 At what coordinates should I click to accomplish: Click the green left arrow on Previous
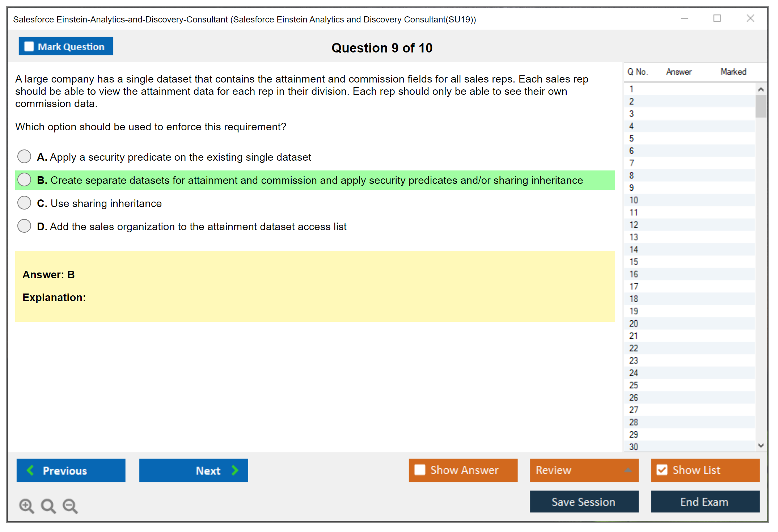point(30,470)
